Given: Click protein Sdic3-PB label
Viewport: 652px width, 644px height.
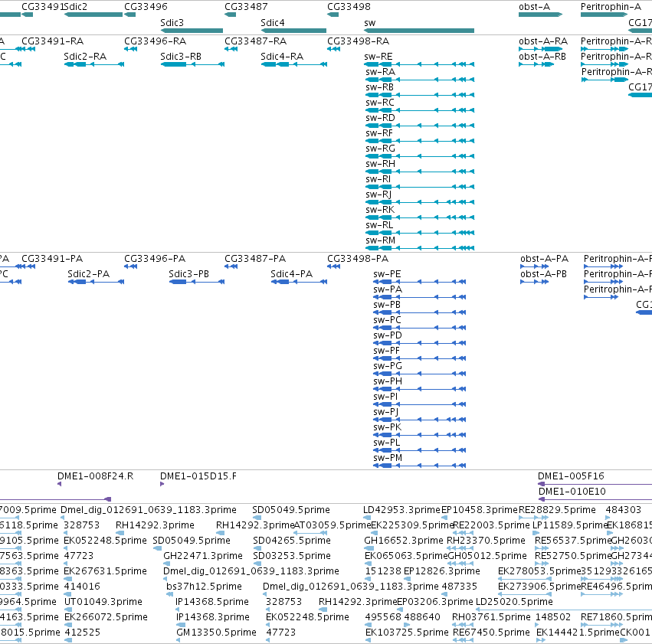Looking at the screenshot, I should (x=188, y=274).
